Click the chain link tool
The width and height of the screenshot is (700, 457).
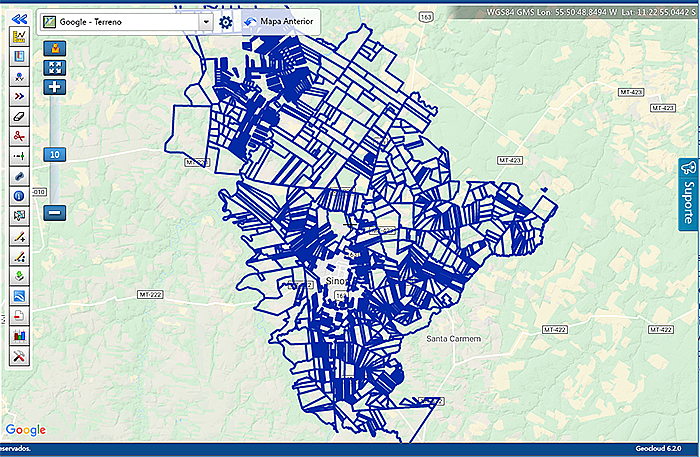pos(19,176)
